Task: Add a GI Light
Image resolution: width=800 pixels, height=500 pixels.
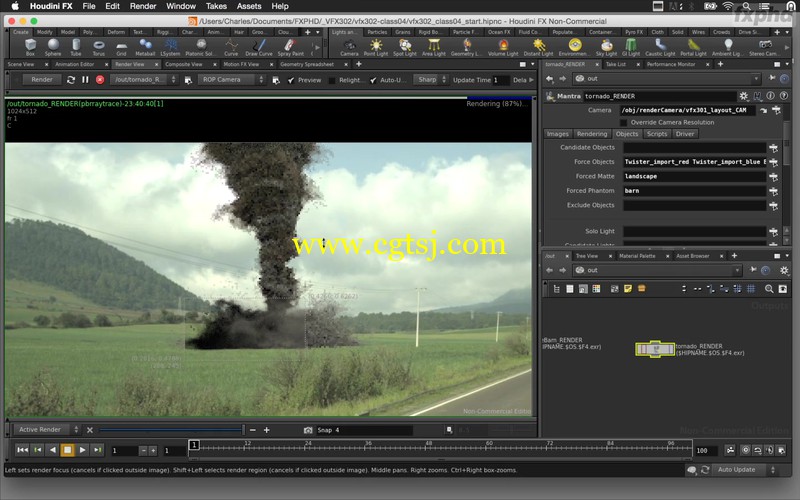Action: 631,47
